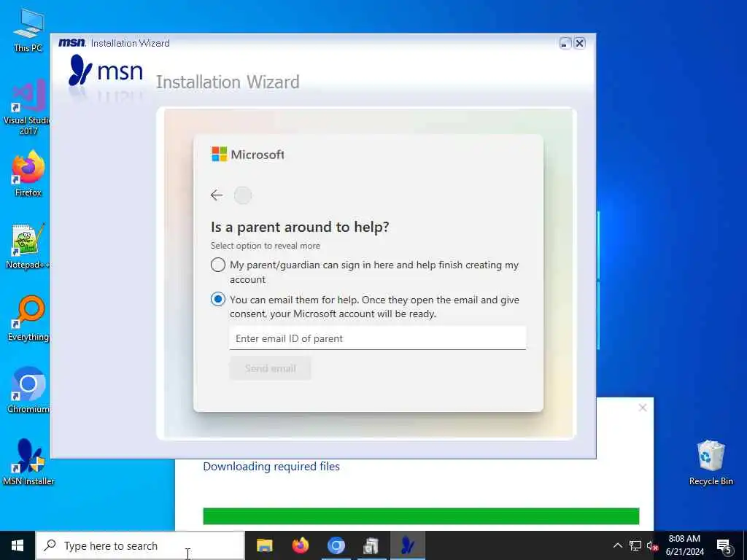Open Chromium from the taskbar
This screenshot has width=747, height=560.
tap(336, 545)
